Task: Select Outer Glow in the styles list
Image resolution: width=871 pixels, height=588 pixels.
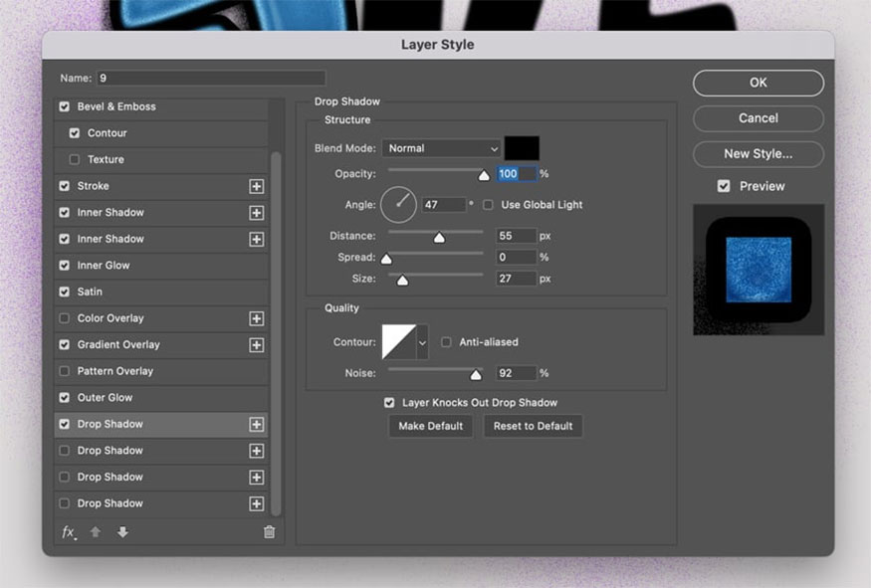Action: (x=105, y=398)
